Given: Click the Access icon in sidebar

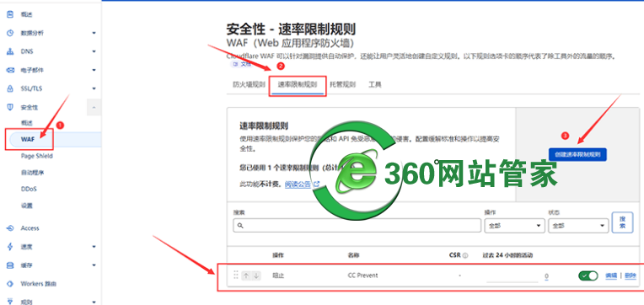Looking at the screenshot, I should tap(10, 228).
